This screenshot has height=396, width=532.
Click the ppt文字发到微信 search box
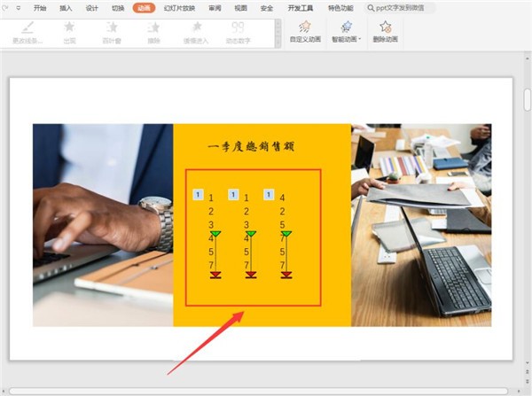[x=400, y=8]
